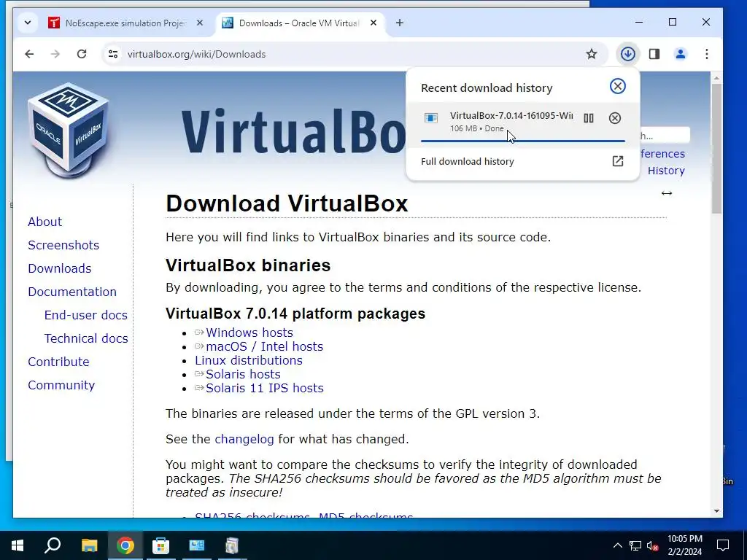The width and height of the screenshot is (747, 560).
Task: Click the external link icon for download history
Action: (617, 161)
